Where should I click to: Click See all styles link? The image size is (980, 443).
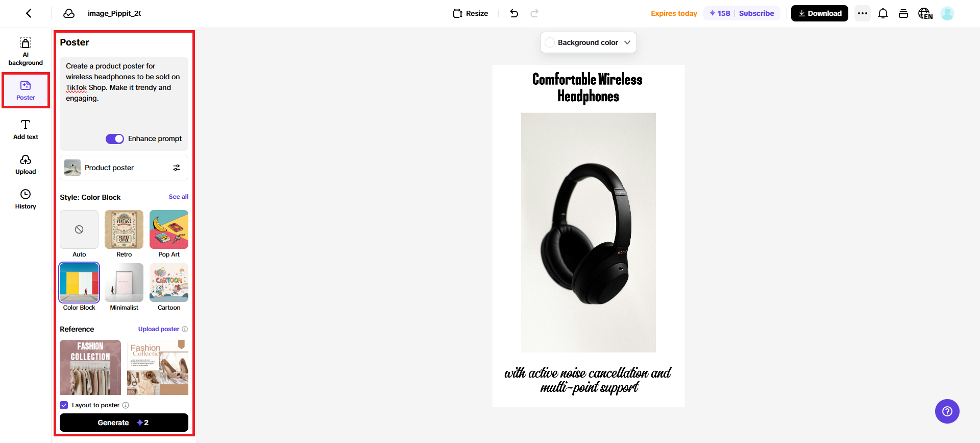pyautogui.click(x=179, y=197)
